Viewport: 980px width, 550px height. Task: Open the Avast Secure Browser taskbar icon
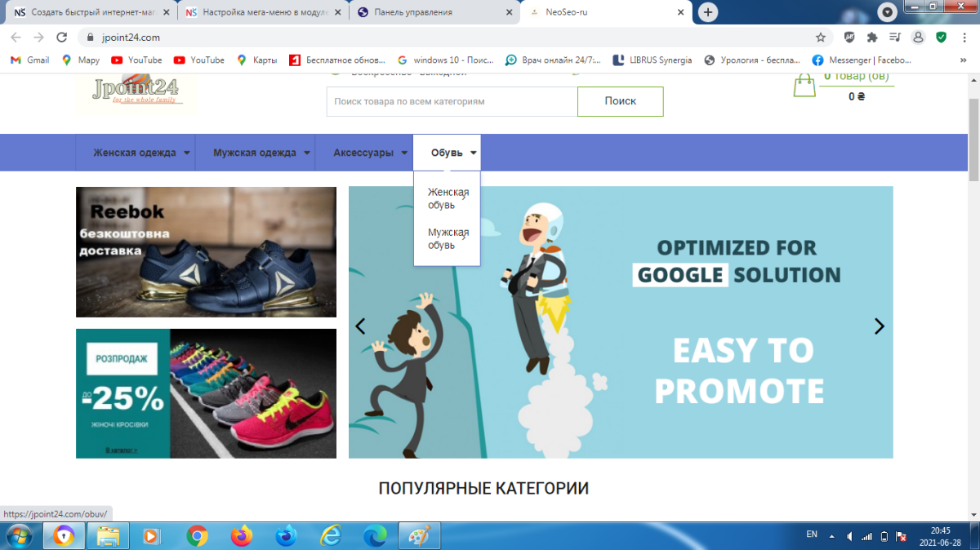pos(64,536)
